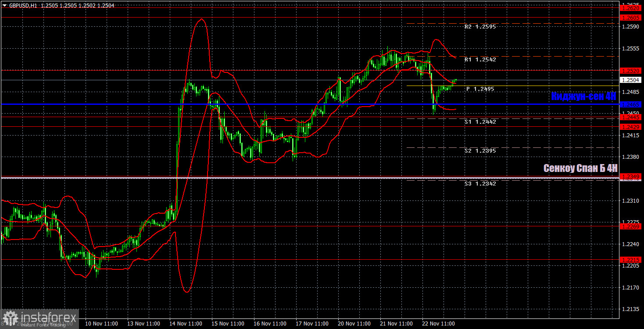Click the 1.2135 price scale value

click(630, 310)
